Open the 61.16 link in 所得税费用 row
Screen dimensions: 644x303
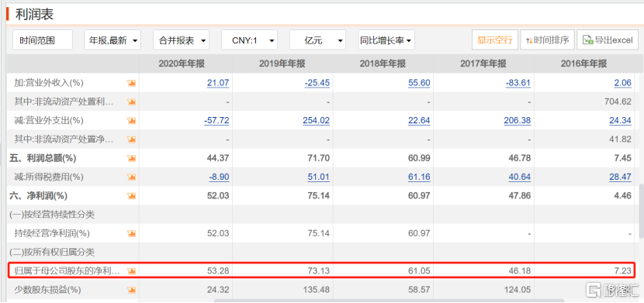pyautogui.click(x=419, y=177)
